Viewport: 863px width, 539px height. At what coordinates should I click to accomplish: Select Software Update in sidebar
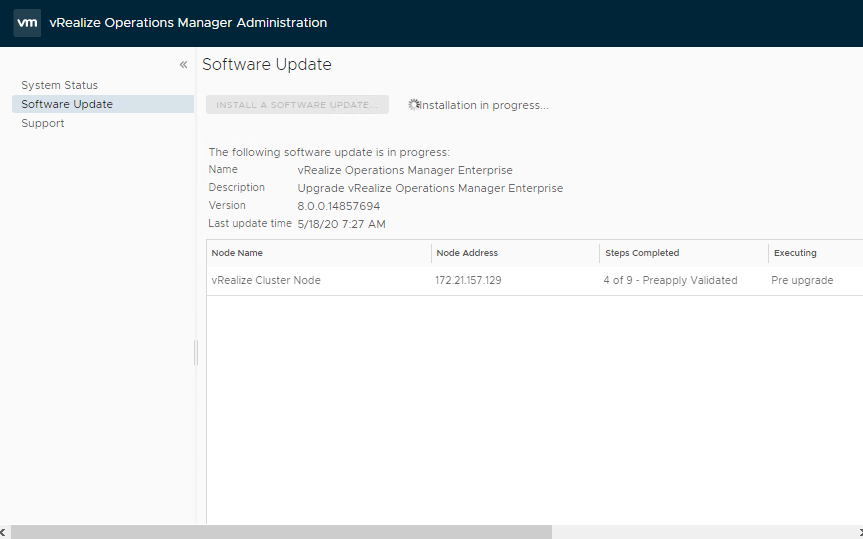103,104
